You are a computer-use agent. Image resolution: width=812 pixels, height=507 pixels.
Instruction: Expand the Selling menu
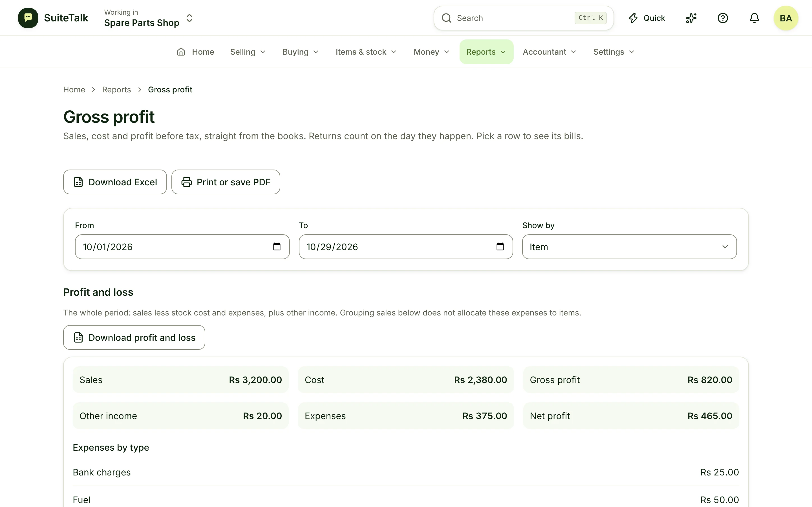[248, 52]
